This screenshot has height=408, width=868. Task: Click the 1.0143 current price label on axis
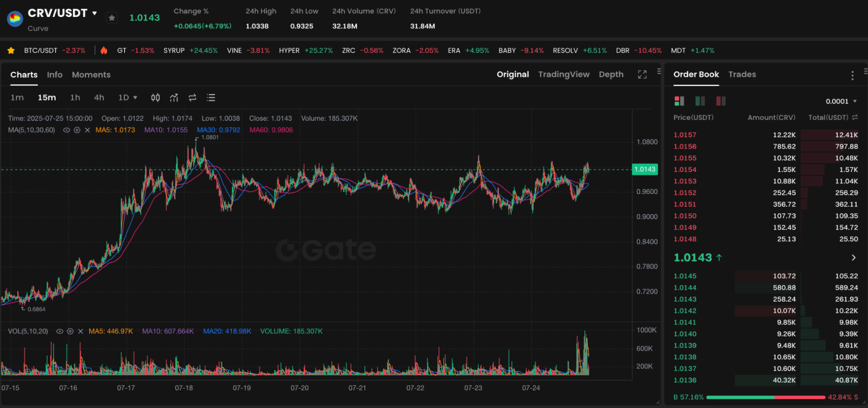[645, 169]
